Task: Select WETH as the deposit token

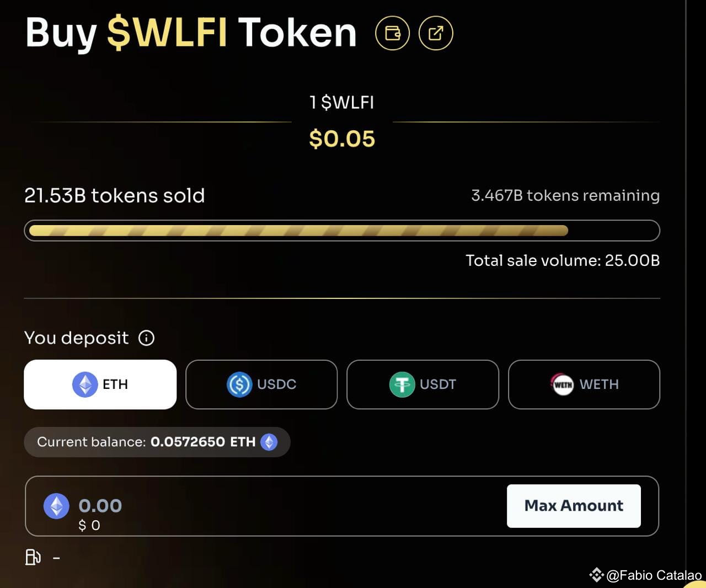Action: [x=584, y=384]
